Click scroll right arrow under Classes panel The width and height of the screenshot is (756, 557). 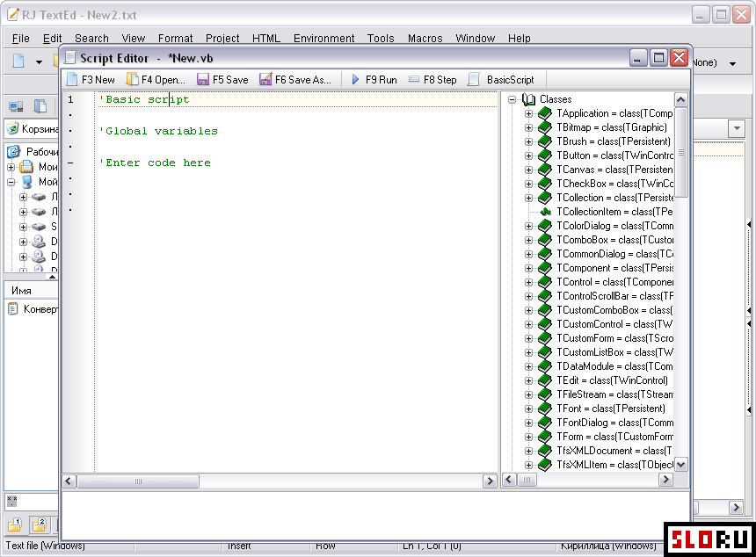[x=665, y=480]
